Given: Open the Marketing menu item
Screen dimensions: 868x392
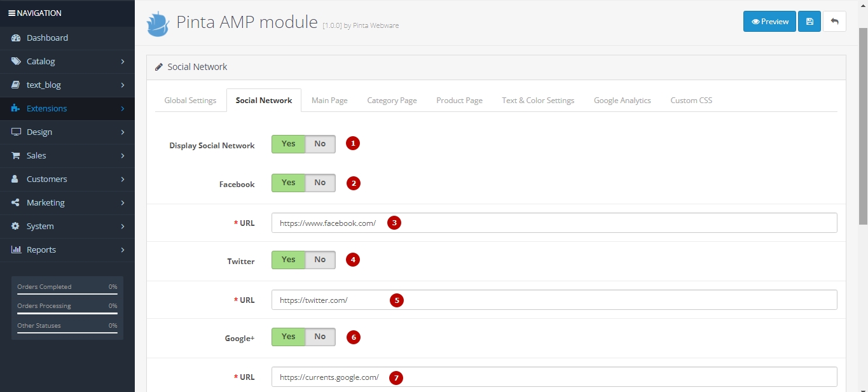Looking at the screenshot, I should 67,203.
